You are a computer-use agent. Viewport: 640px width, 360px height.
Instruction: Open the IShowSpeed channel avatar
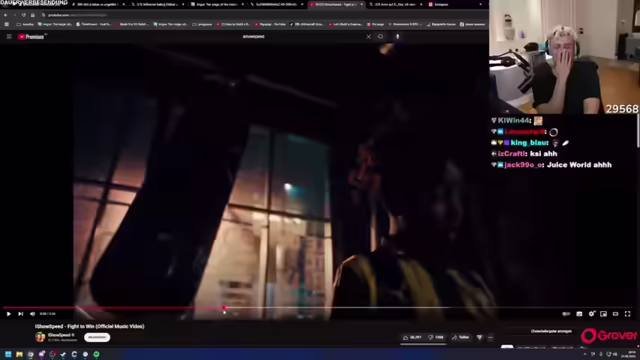tap(40, 337)
